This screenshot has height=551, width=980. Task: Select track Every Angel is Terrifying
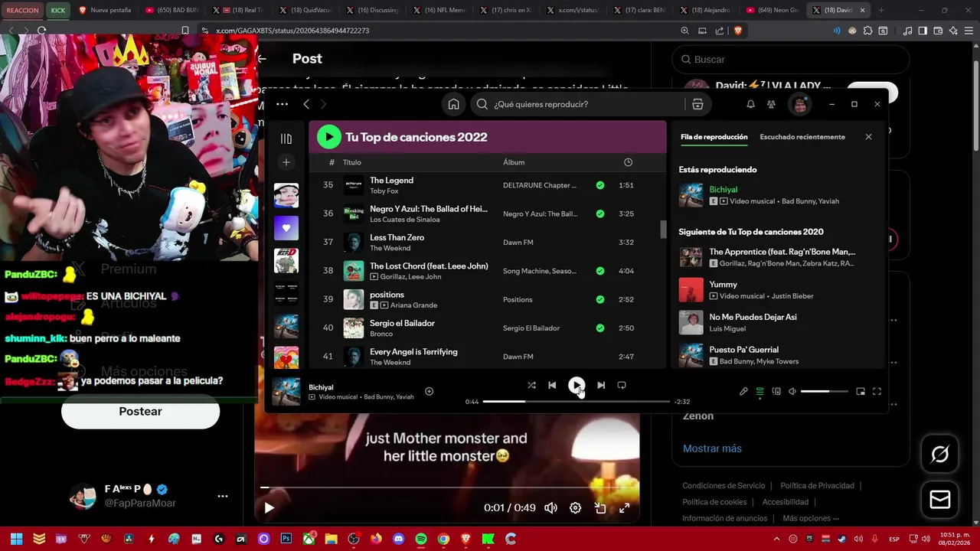[488, 357]
